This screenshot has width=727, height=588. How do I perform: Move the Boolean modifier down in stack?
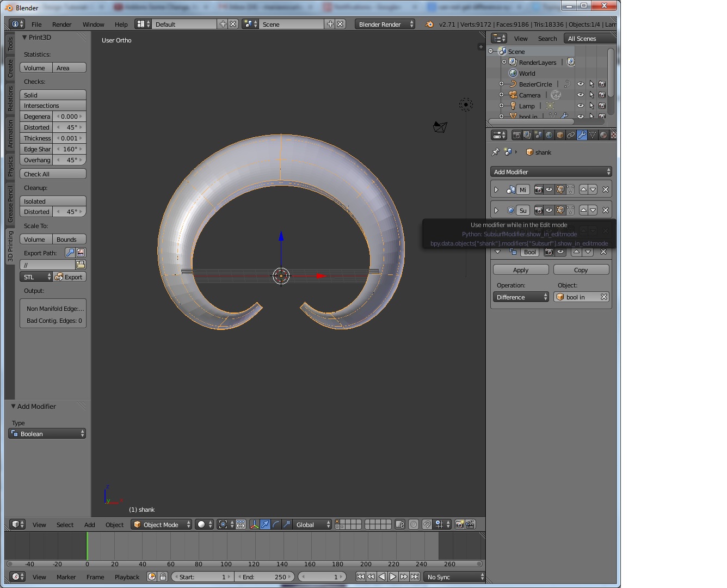(588, 252)
